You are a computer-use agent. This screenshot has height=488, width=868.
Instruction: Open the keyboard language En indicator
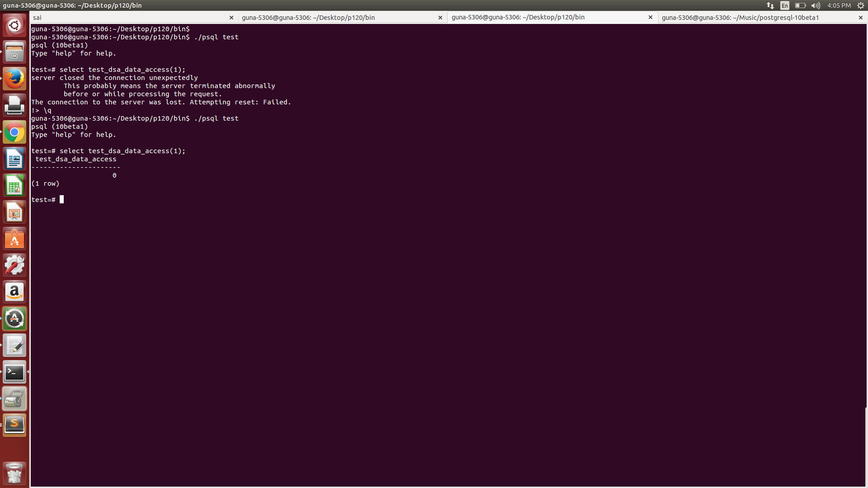785,5
